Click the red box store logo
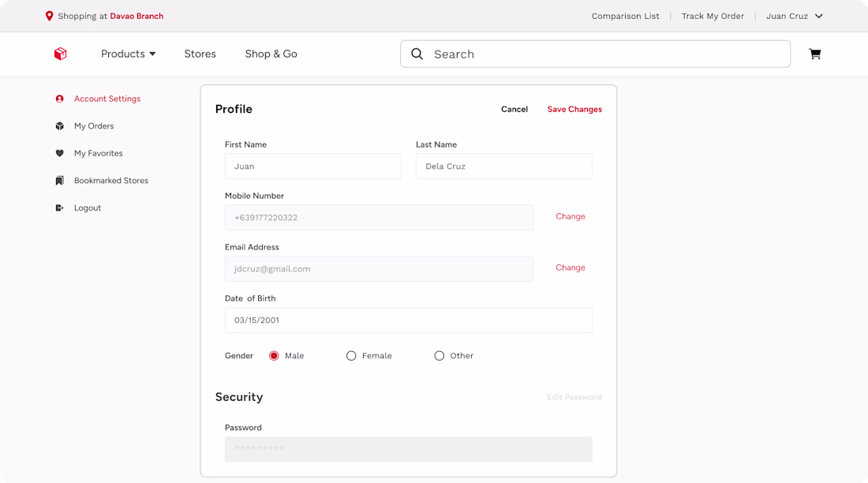This screenshot has height=483, width=868. click(60, 54)
